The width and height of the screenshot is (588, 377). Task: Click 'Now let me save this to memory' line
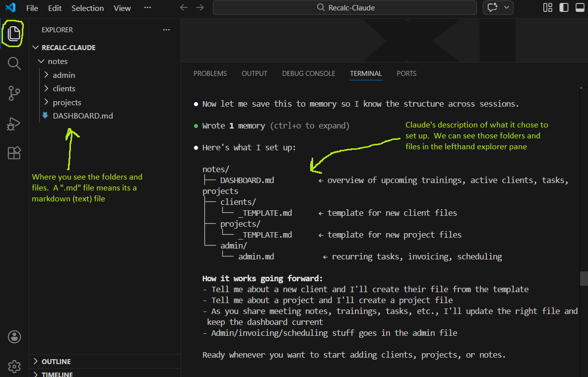click(x=361, y=104)
